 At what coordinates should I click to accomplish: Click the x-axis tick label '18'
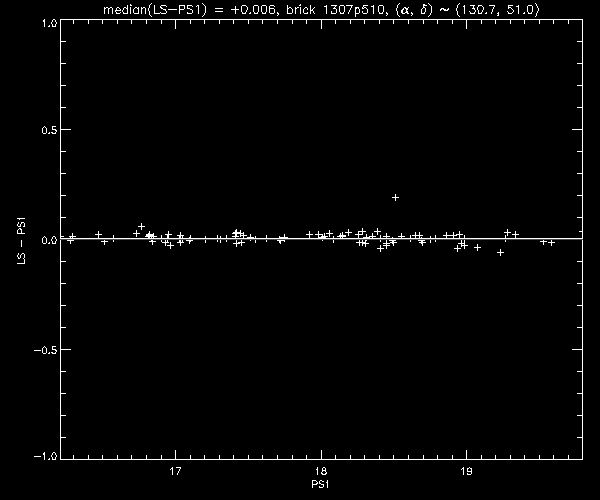(321, 471)
